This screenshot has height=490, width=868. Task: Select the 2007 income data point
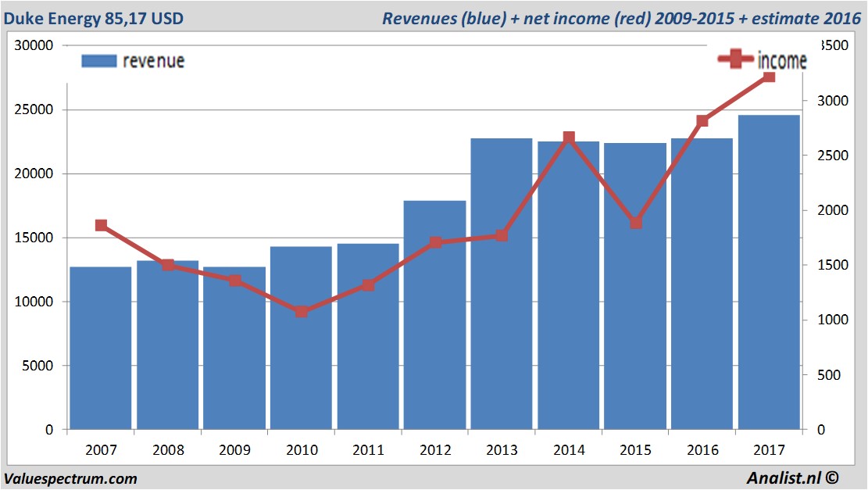pyautogui.click(x=101, y=226)
